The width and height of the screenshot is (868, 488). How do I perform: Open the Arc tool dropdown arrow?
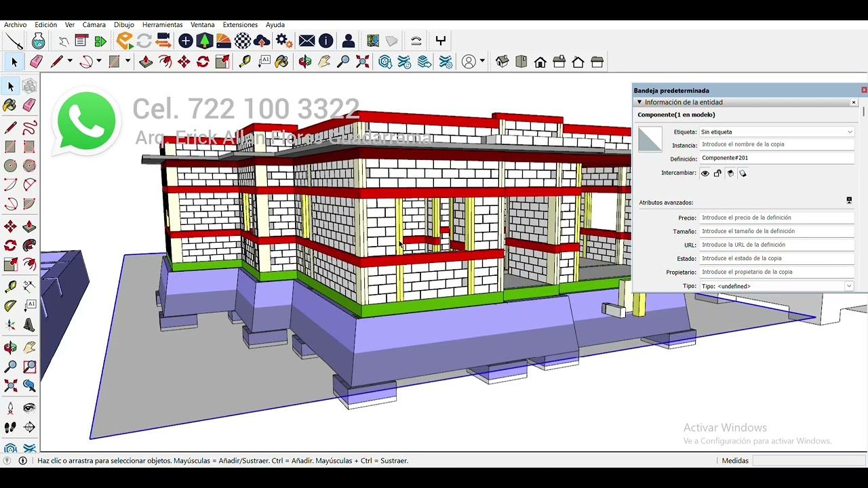pos(98,62)
